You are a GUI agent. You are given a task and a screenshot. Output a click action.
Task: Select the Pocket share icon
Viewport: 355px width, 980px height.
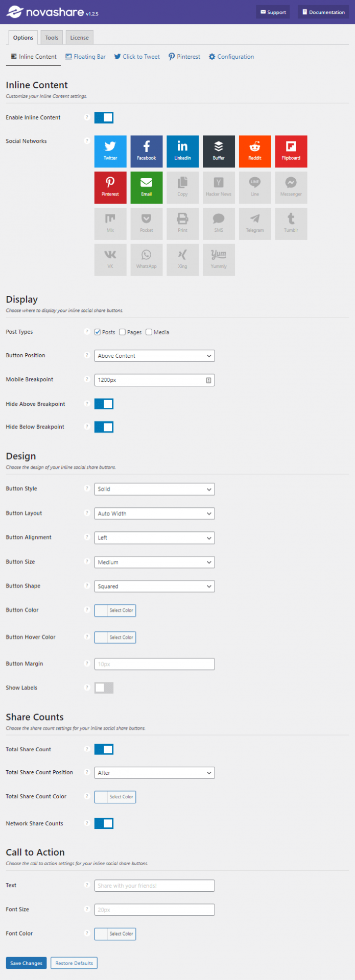pyautogui.click(x=146, y=224)
